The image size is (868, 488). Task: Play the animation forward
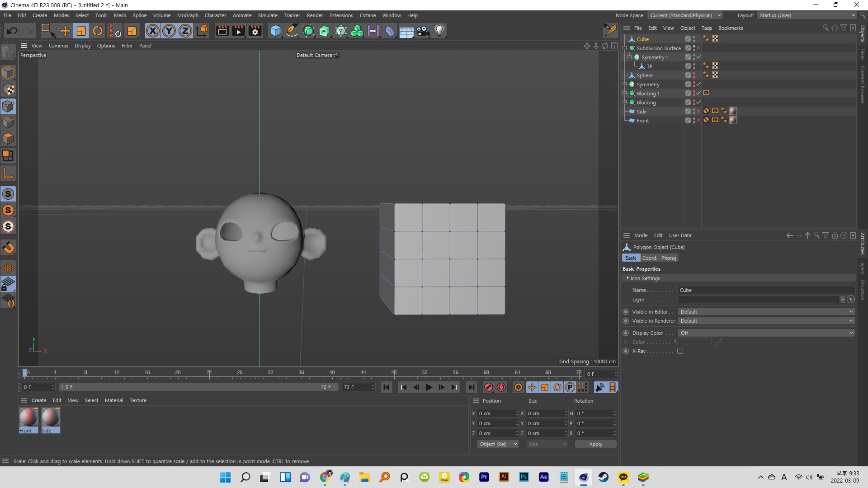pyautogui.click(x=429, y=387)
